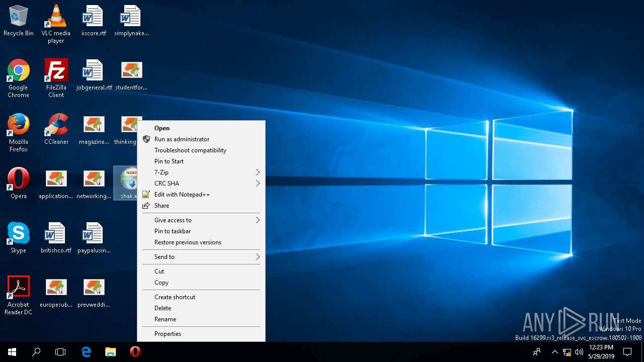Show hidden system tray icons

point(555,352)
